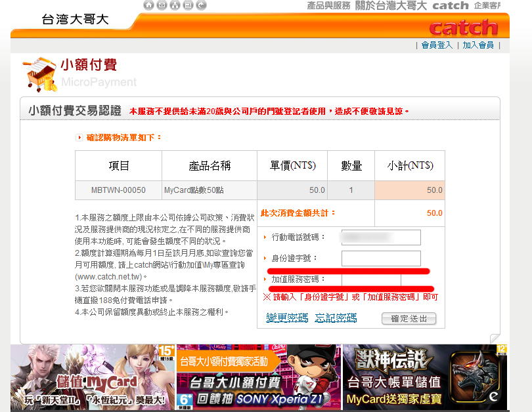The image size is (532, 412).
Task: Click the 加入會員 link
Action: [x=478, y=45]
